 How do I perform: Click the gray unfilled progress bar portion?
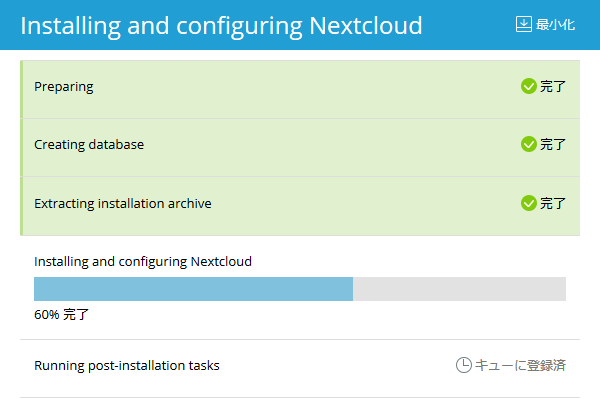(459, 289)
